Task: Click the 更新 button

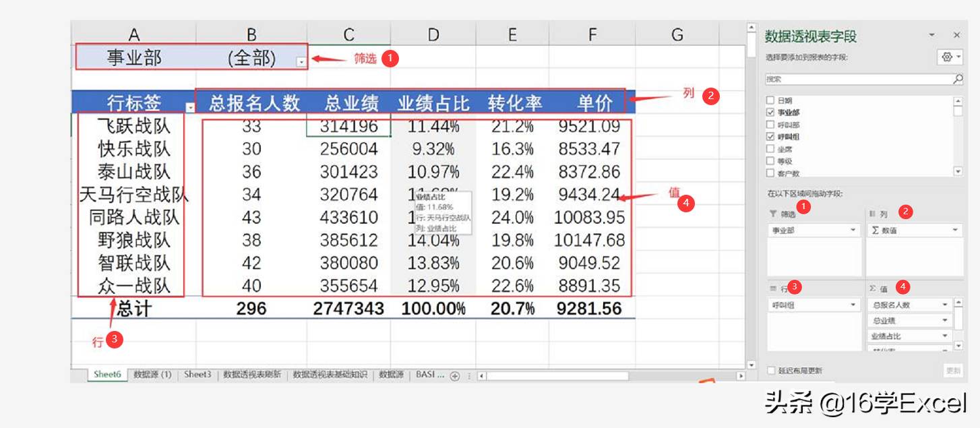Action: 953,371
